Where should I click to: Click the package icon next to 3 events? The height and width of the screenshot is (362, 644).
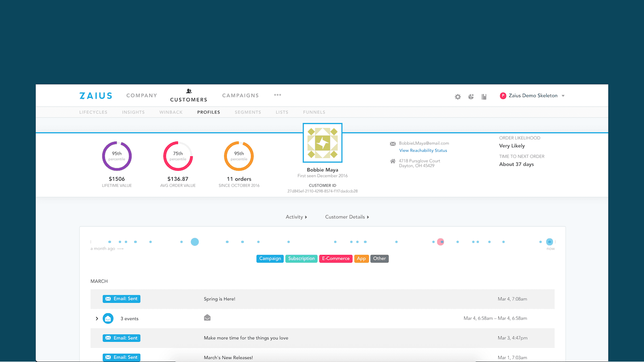pos(207,317)
